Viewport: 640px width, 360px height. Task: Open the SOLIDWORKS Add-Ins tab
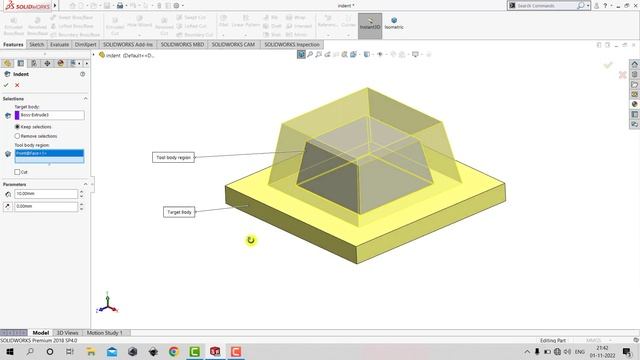128,44
